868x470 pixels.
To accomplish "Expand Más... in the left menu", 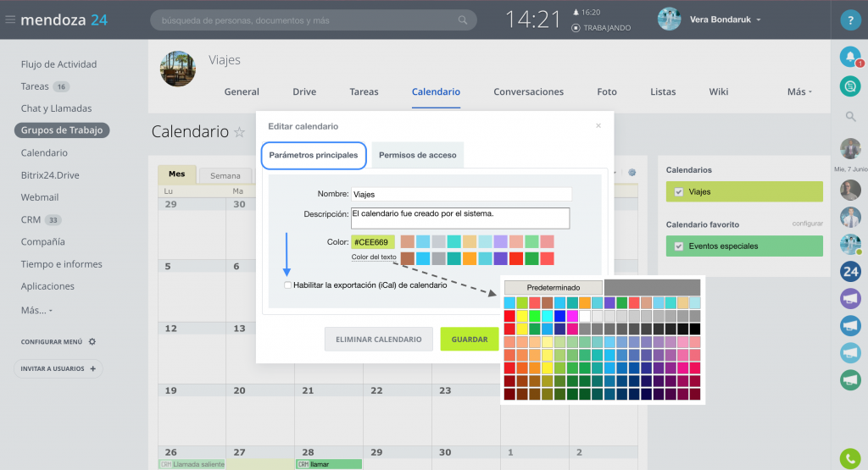I will [x=36, y=310].
